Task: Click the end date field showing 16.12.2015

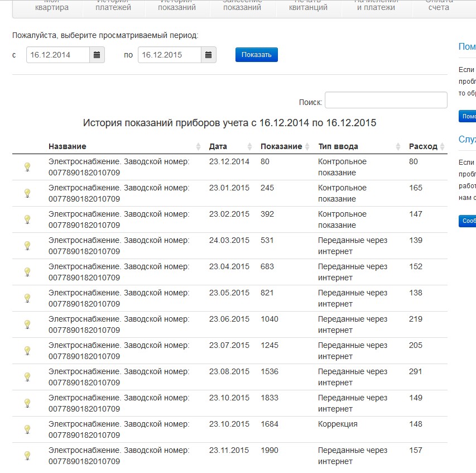Action: (169, 55)
